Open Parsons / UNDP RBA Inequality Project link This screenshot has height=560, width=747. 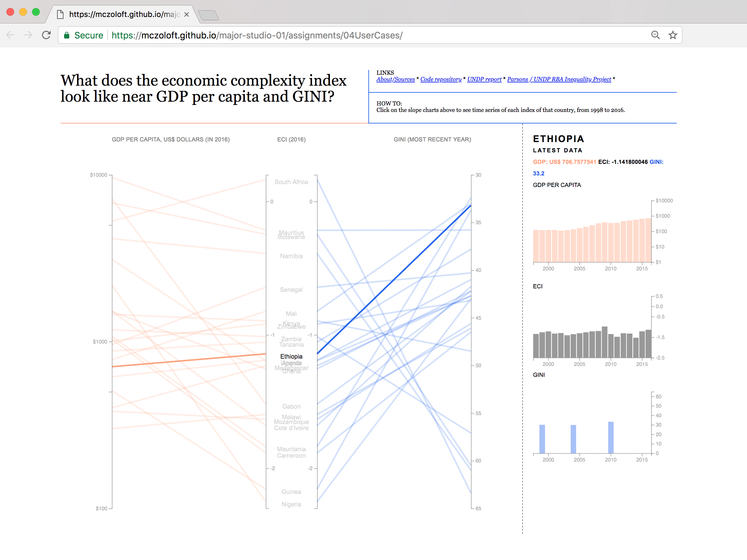(559, 79)
